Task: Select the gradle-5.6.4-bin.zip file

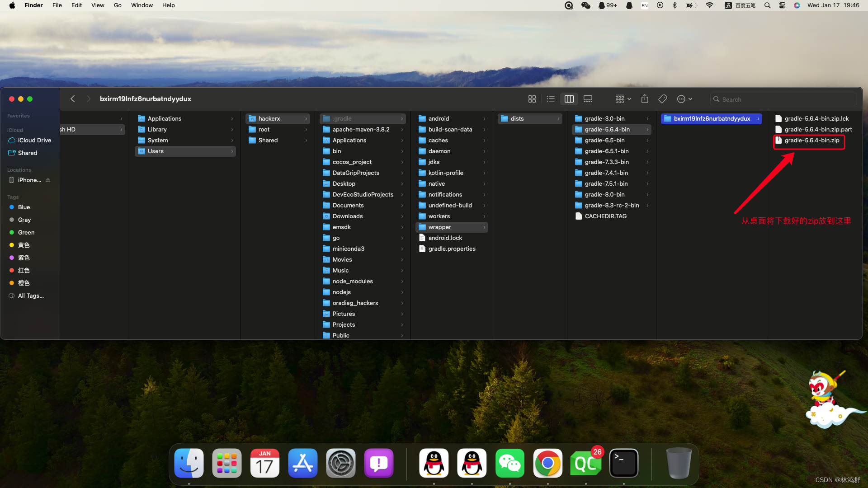Action: tap(811, 141)
